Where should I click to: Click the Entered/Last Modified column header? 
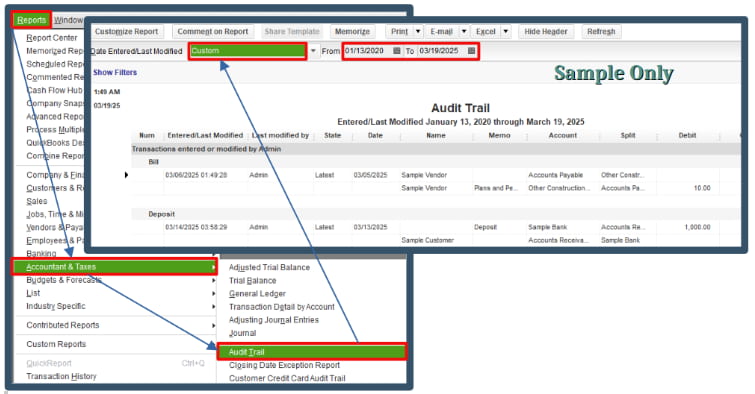click(x=205, y=135)
